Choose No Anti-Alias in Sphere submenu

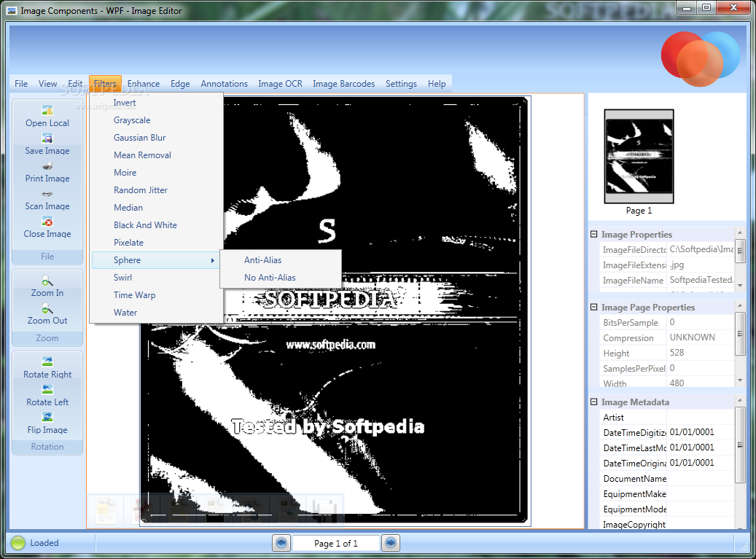pos(281,278)
